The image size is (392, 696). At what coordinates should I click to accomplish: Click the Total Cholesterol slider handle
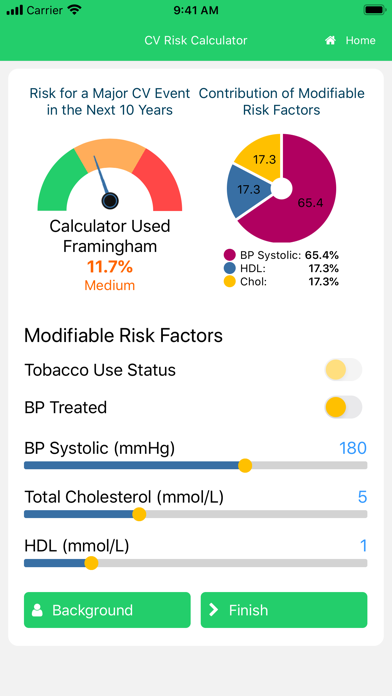(x=139, y=514)
